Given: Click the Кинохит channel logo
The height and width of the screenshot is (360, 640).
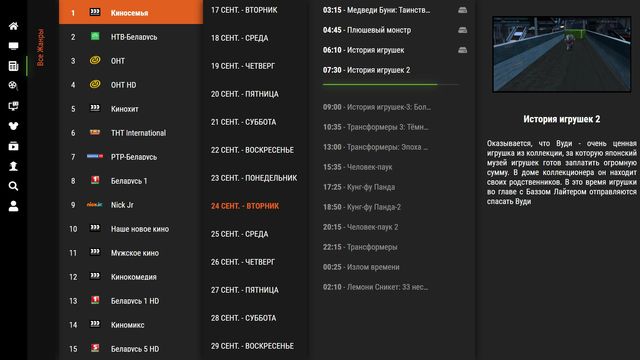Looking at the screenshot, I should 95,108.
